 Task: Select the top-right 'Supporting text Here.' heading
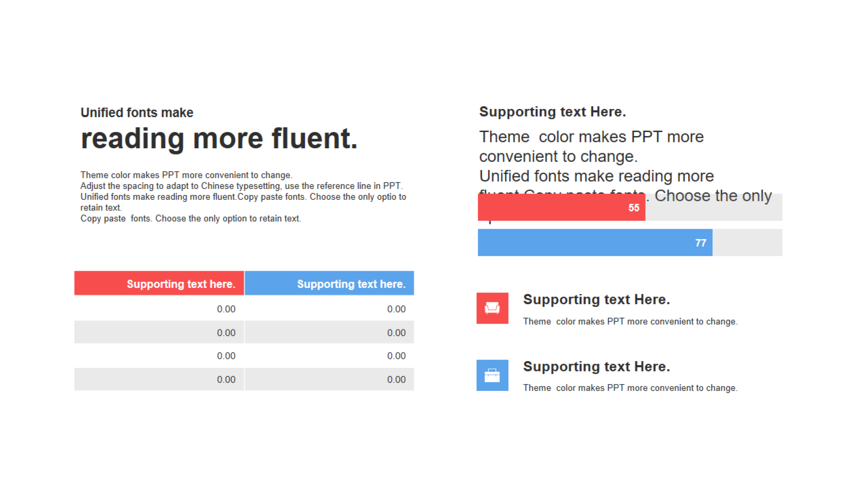[552, 112]
